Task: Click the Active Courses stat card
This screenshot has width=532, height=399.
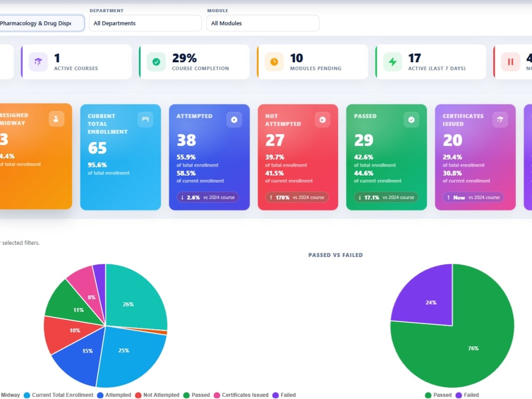Action: [77, 62]
